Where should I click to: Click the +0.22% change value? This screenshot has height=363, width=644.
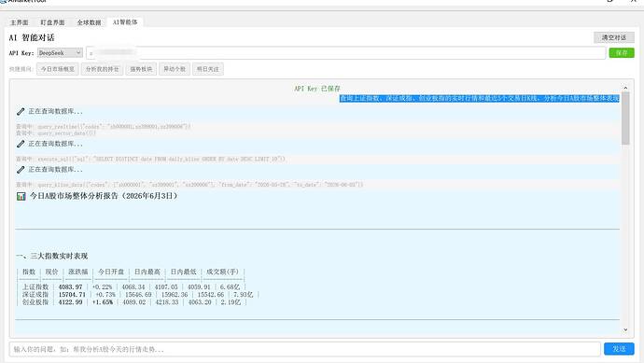[x=103, y=287]
